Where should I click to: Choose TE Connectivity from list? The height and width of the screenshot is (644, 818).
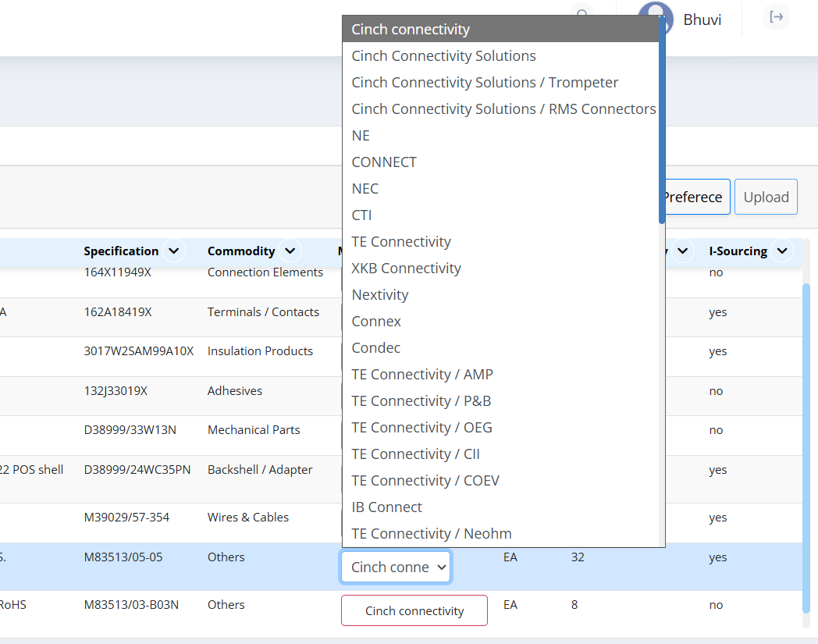(401, 242)
